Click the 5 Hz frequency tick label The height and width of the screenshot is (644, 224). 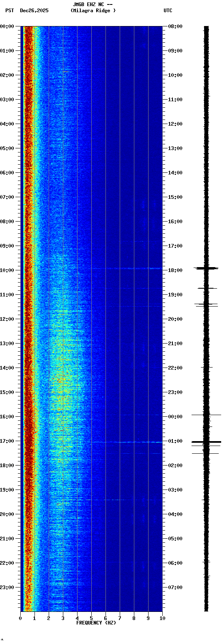pyautogui.click(x=91, y=618)
